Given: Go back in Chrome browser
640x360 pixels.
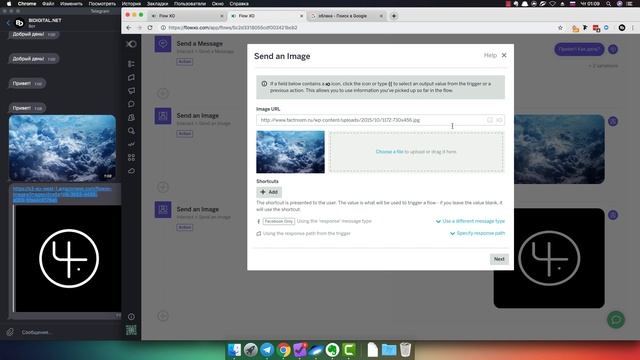Looking at the screenshot, I should (129, 27).
